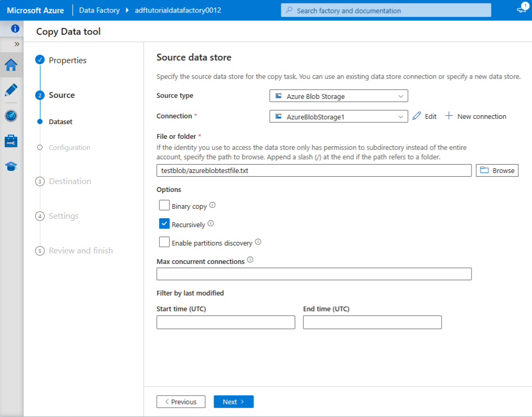Enable partitions discovery checkbox

164,242
